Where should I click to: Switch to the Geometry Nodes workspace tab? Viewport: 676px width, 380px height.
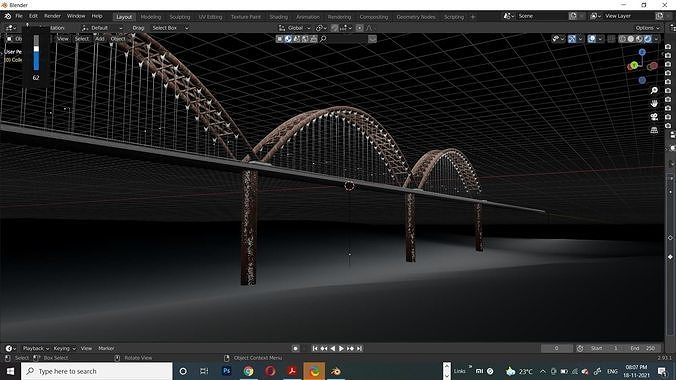pyautogui.click(x=416, y=17)
